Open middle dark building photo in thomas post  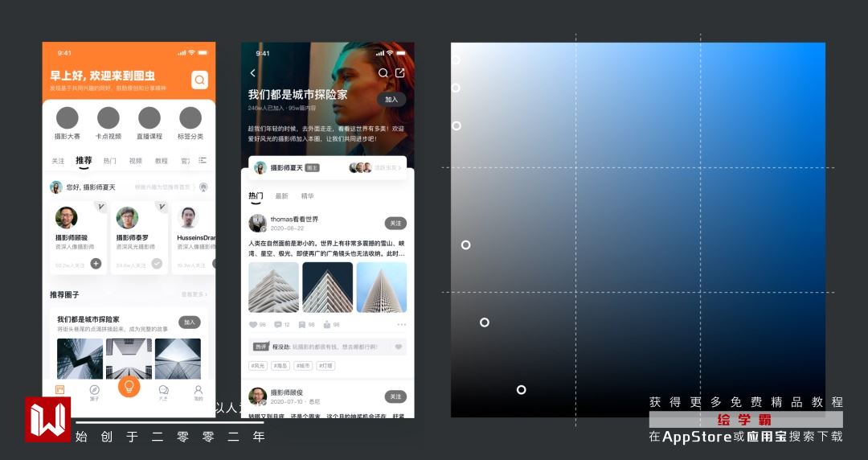coord(328,287)
